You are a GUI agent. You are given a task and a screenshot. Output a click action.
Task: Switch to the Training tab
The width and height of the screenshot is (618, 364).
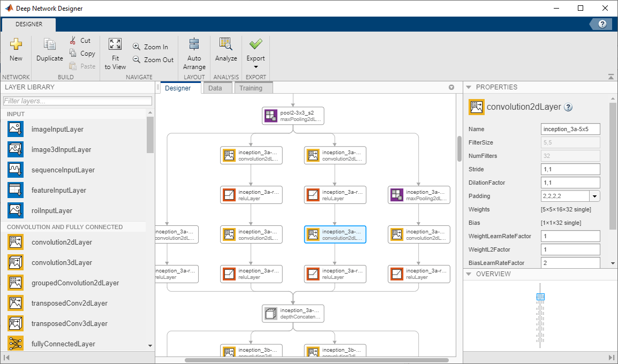(253, 88)
